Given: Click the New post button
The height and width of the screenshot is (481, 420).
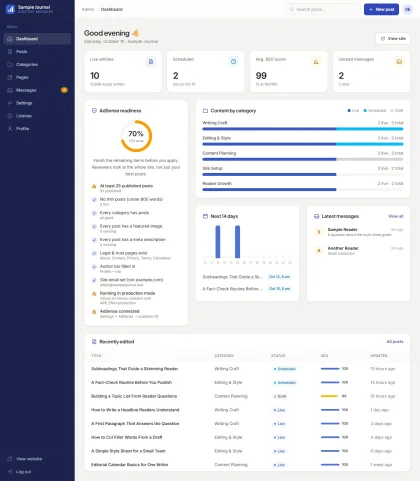Looking at the screenshot, I should click(381, 9).
